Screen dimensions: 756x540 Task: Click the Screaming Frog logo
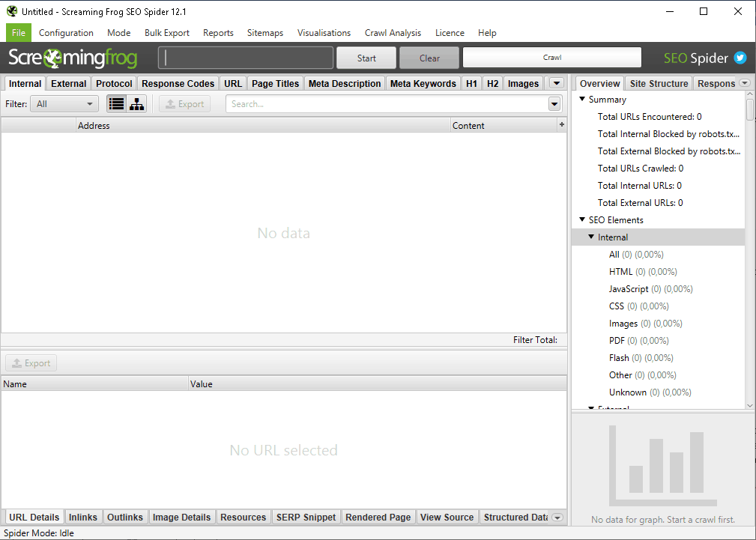(73, 58)
